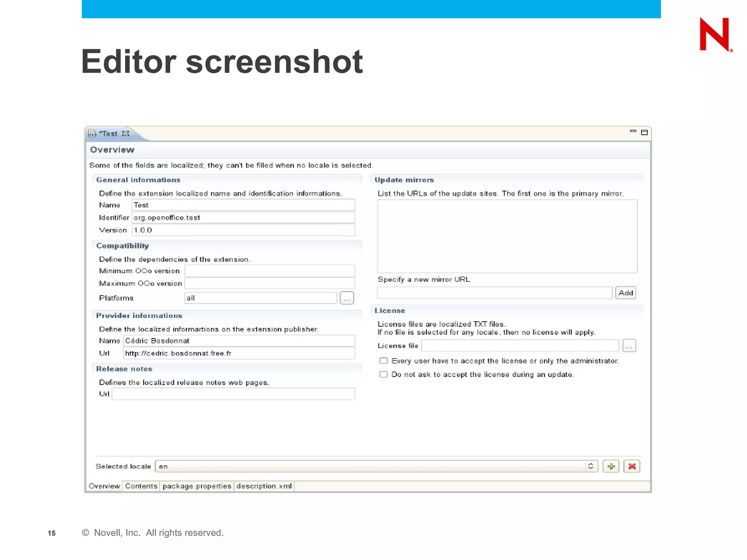Add a new locale with green plus
Viewport: 747px width, 560px height.
point(611,466)
